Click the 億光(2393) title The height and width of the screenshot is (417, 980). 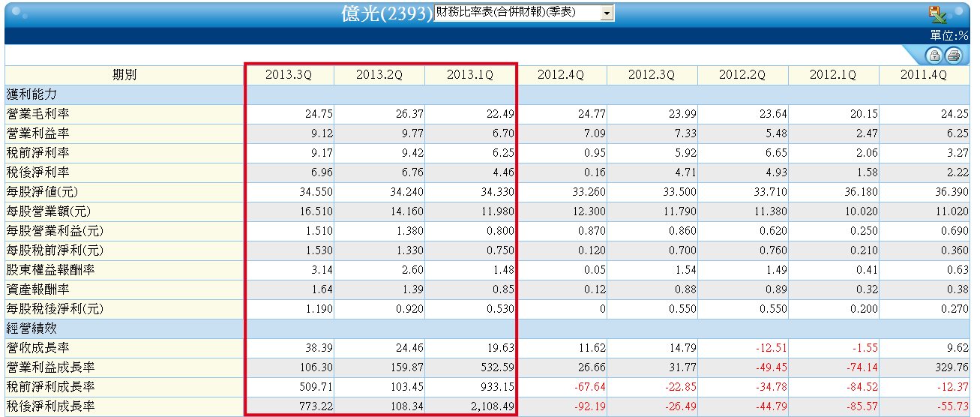(387, 13)
